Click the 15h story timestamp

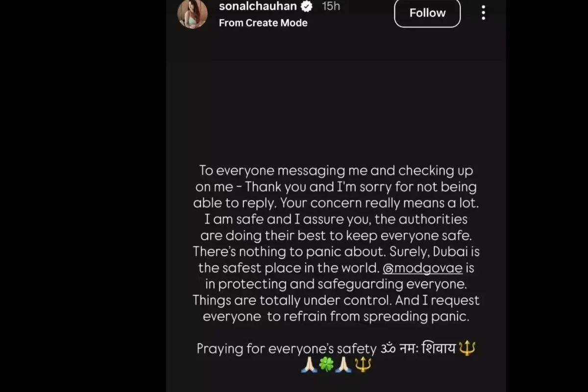(x=331, y=6)
